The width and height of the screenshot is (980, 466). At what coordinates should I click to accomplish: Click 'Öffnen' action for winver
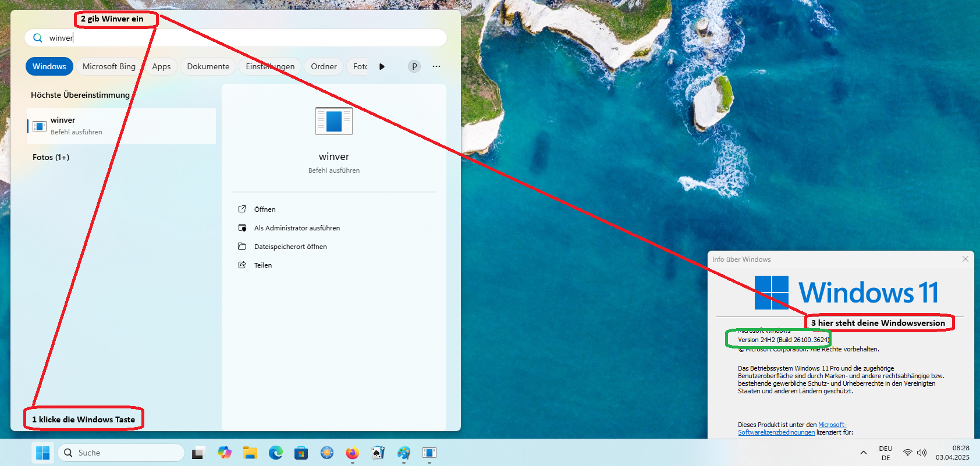(265, 209)
